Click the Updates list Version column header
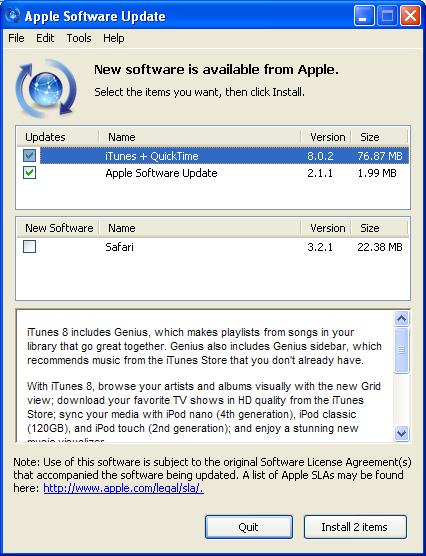This screenshot has width=426, height=556. tap(326, 137)
